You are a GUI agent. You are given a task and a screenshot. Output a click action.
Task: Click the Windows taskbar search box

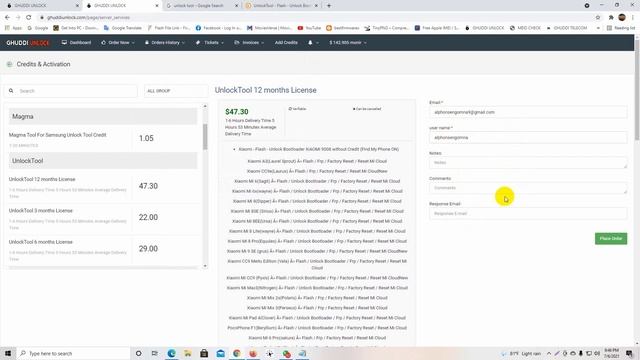(73, 353)
